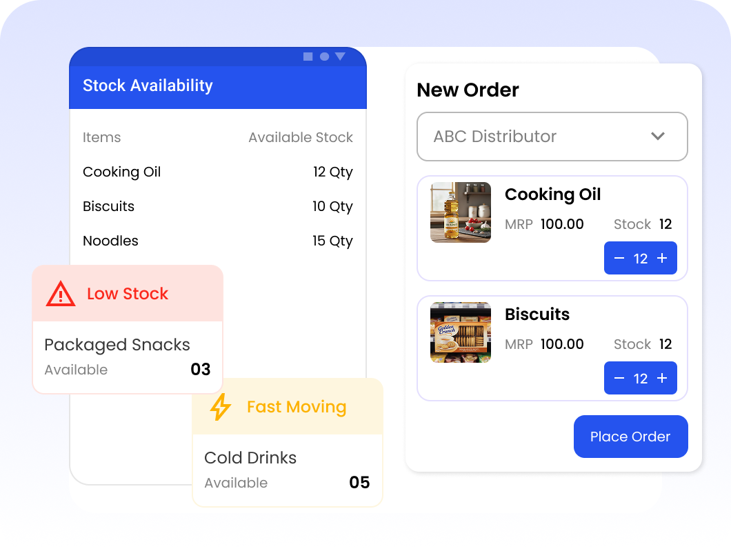This screenshot has height=560, width=731.
Task: Expand the ABC Distributor dropdown chevron
Action: click(658, 136)
